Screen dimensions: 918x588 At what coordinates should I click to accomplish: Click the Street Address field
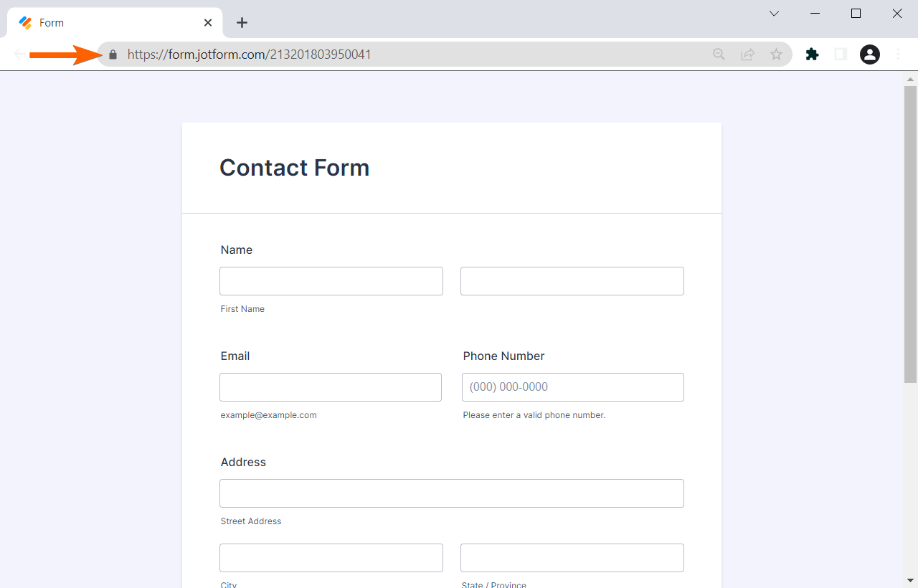pyautogui.click(x=452, y=493)
